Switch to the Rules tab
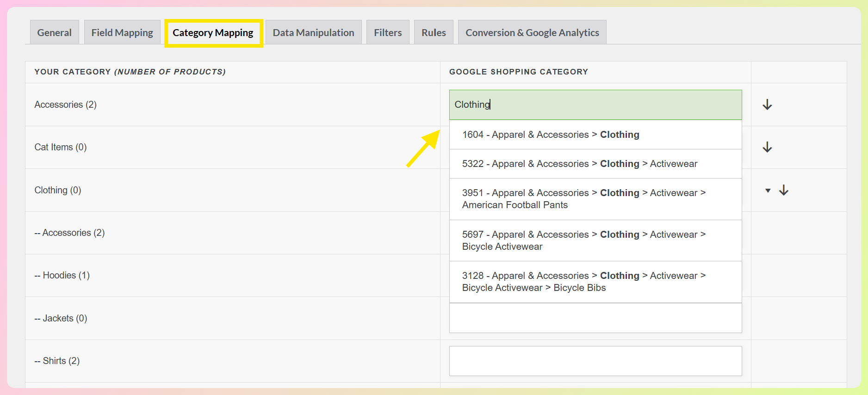Screen dimensions: 868x395 (x=434, y=32)
